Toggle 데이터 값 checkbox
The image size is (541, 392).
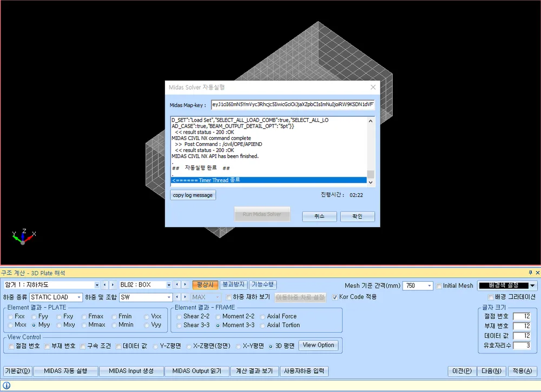[x=118, y=346]
